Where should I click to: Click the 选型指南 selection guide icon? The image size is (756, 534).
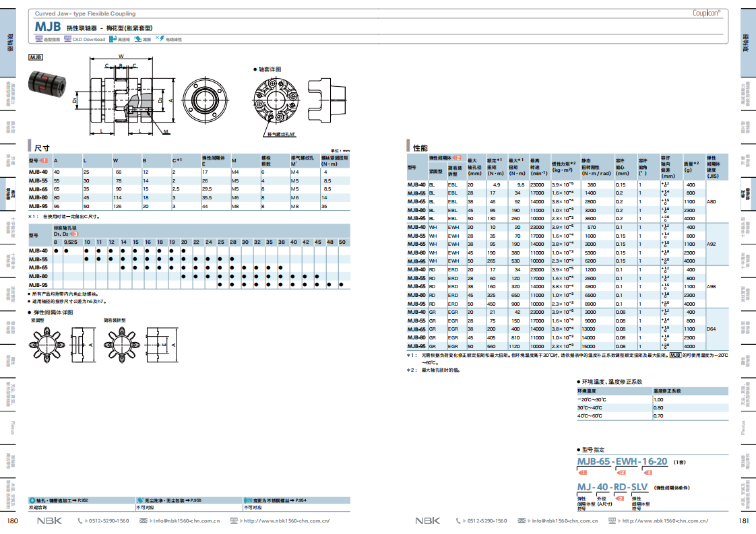pyautogui.click(x=38, y=39)
